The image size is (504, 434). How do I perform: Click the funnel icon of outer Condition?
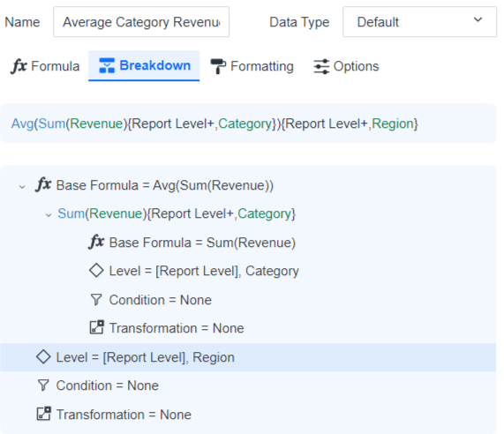pyautogui.click(x=43, y=385)
